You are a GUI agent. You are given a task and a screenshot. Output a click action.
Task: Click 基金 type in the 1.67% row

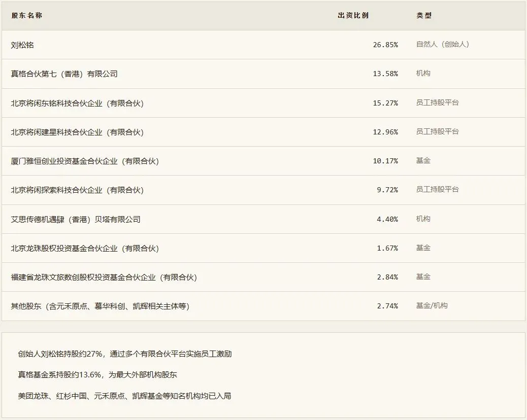click(x=423, y=248)
